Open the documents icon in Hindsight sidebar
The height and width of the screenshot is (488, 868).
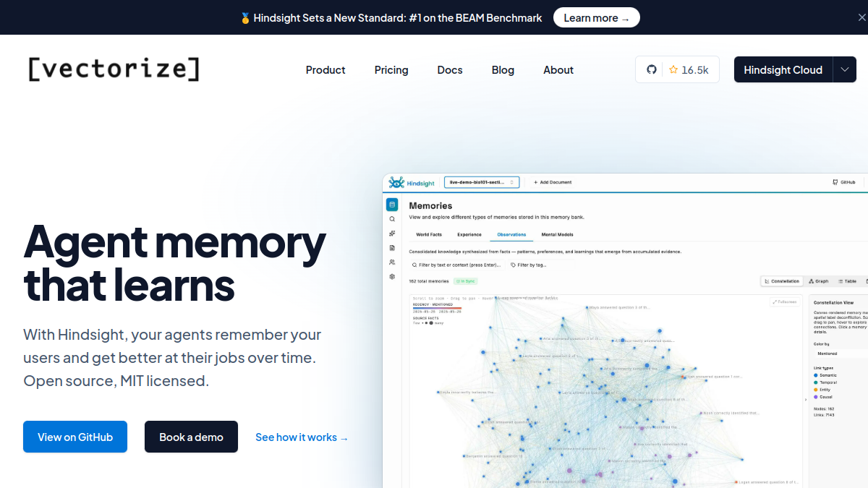392,248
